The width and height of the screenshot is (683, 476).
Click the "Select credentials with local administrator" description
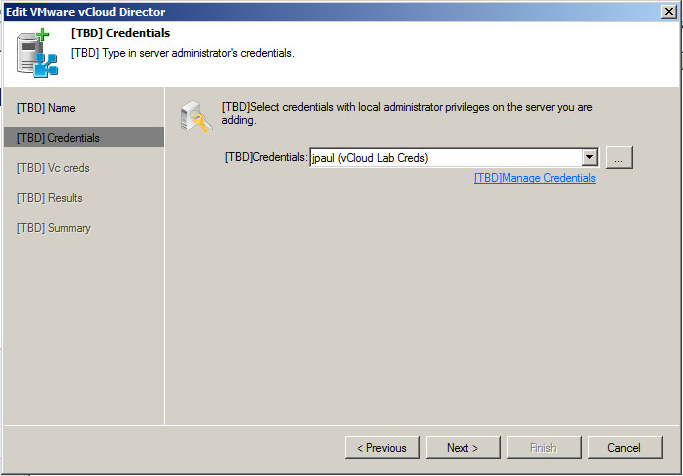point(407,113)
